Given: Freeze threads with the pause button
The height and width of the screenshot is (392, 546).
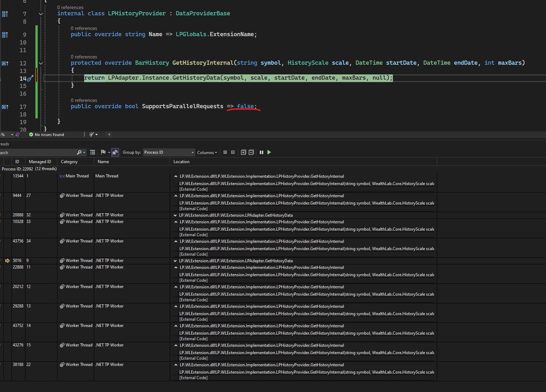Looking at the screenshot, I should tap(261, 152).
